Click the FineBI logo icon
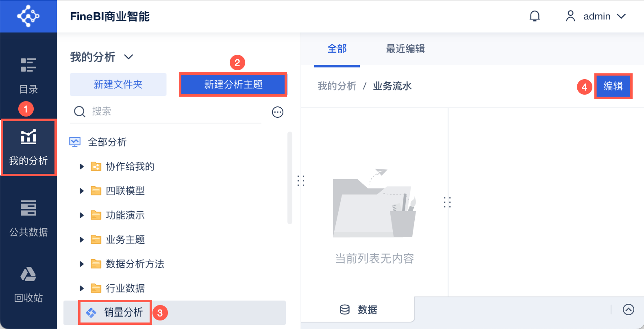This screenshot has height=329, width=644. [x=28, y=16]
